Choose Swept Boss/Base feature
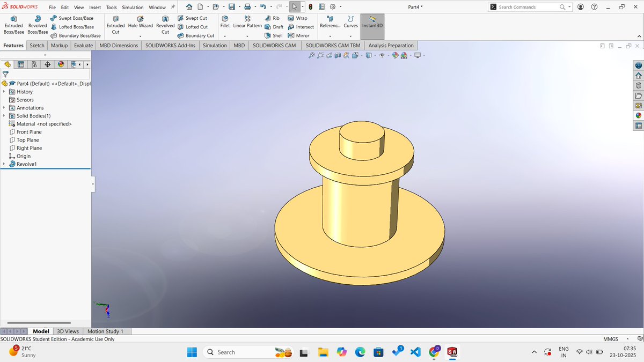This screenshot has width=644, height=362. click(71, 18)
